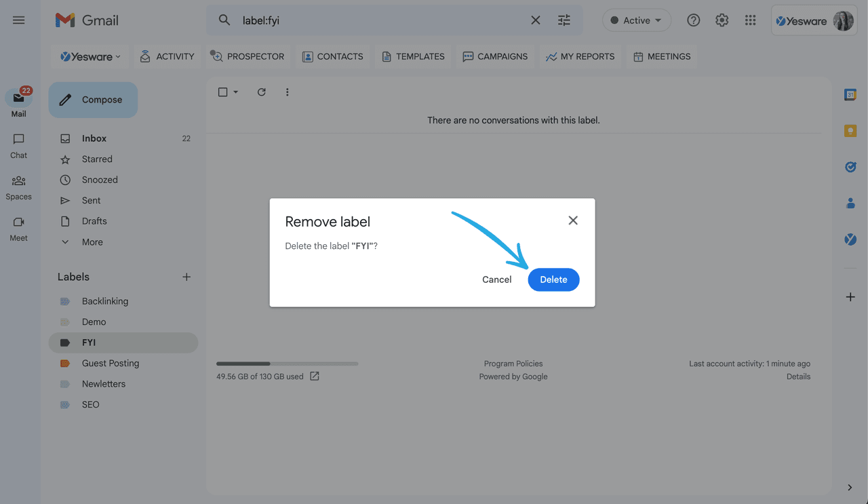Switch to the CAMPAIGNS tab

click(495, 56)
